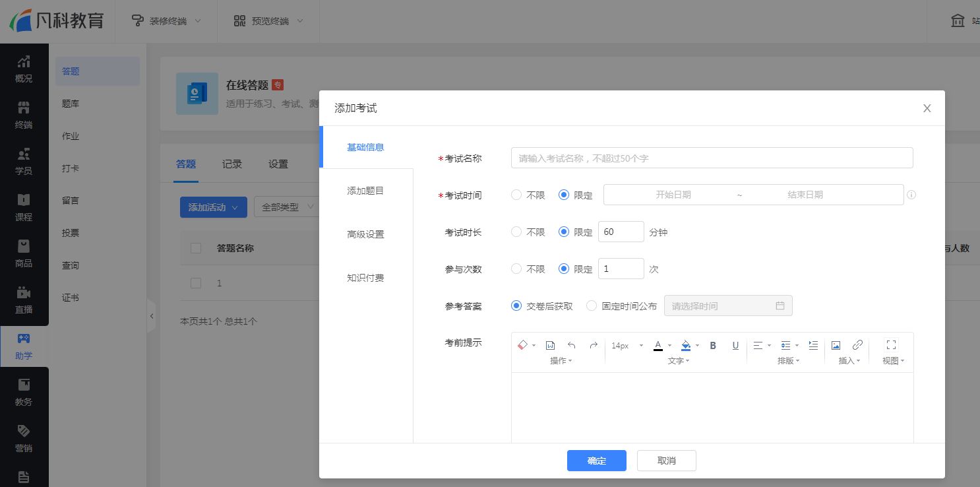
Task: Switch editor to fullscreen view
Action: coord(891,344)
